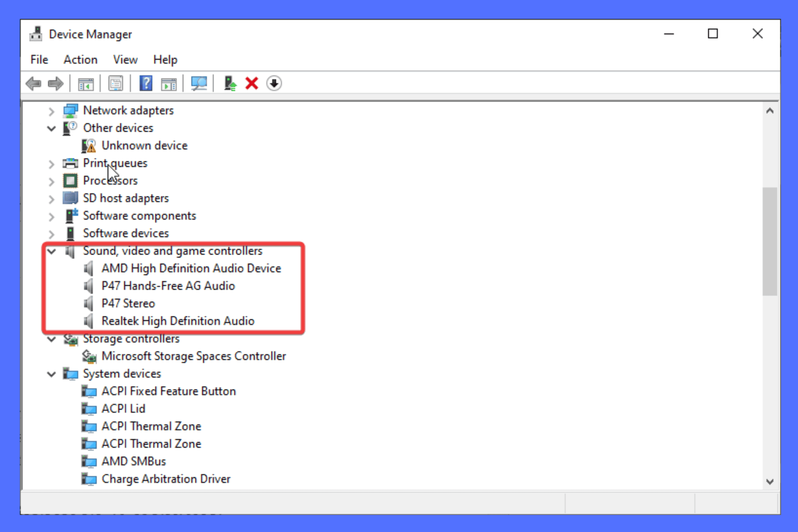Image resolution: width=798 pixels, height=532 pixels.
Task: Toggle visibility of Other devices category
Action: click(52, 128)
